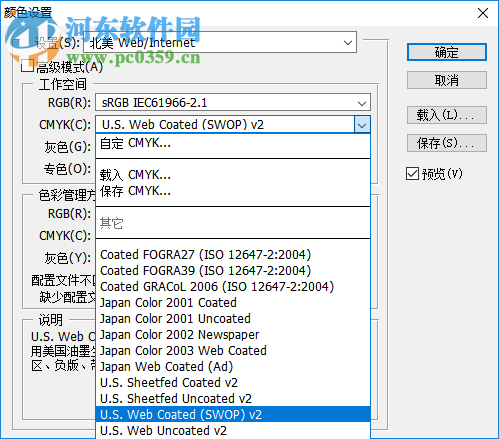Image resolution: width=499 pixels, height=439 pixels.
Task: Click the 确定 confirm button
Action: point(447,52)
